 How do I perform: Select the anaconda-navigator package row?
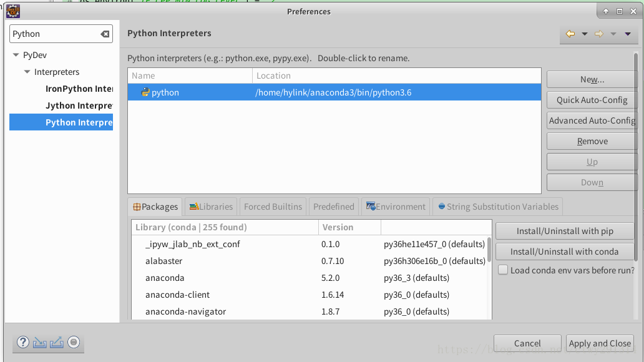pyautogui.click(x=310, y=311)
